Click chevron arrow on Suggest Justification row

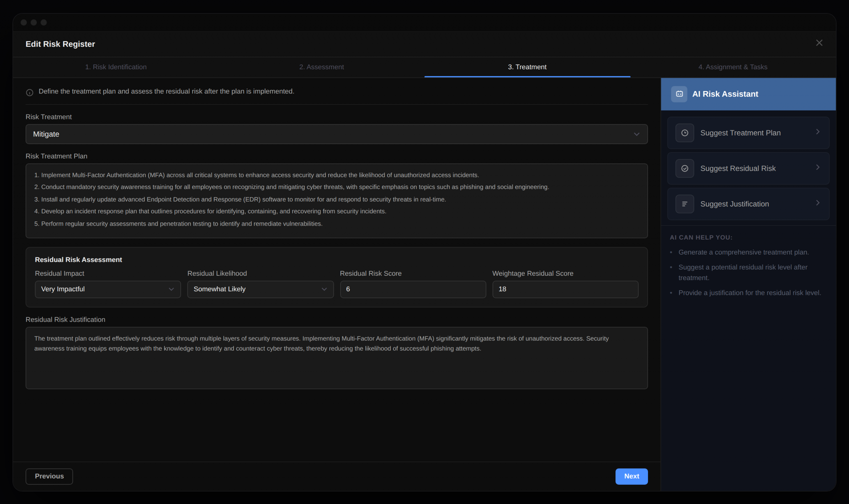817,203
